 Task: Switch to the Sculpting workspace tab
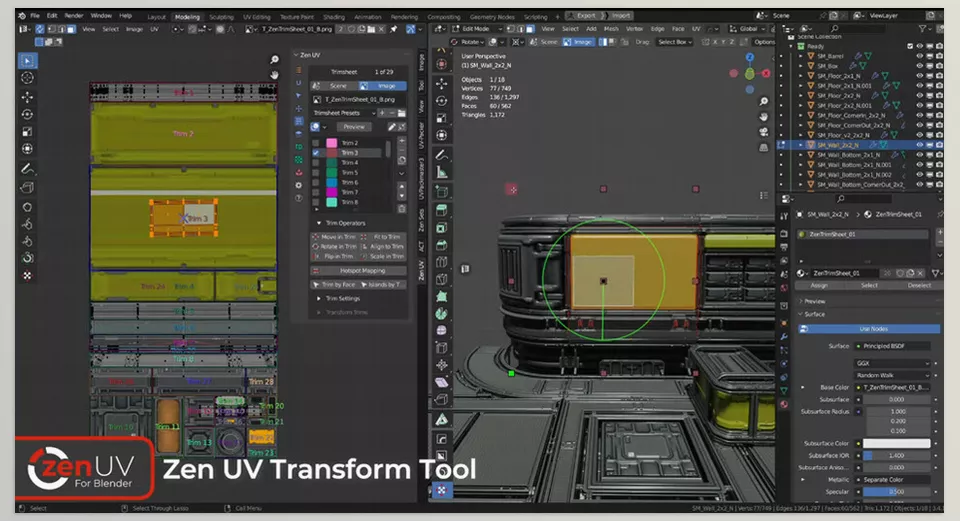[x=221, y=17]
